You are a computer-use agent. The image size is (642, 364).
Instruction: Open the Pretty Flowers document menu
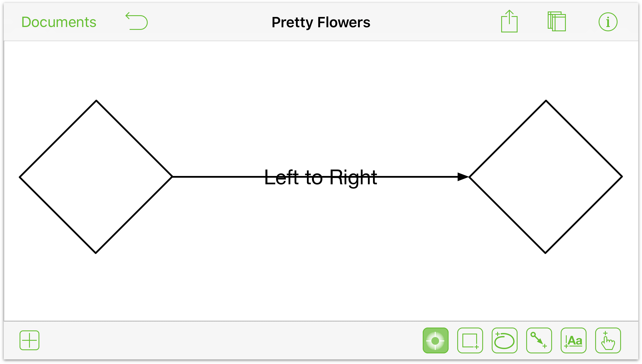click(320, 21)
